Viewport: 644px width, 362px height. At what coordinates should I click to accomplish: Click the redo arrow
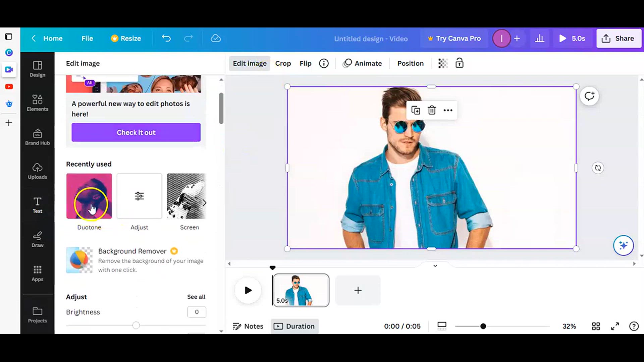(x=189, y=38)
